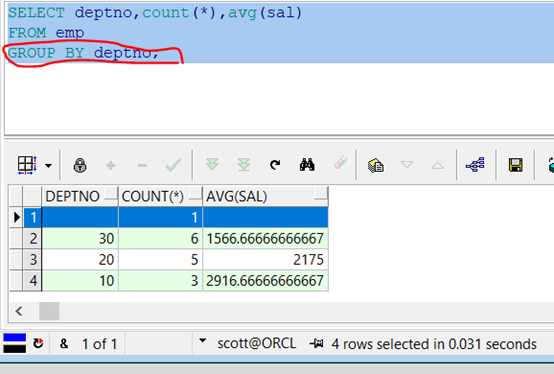Select the DEPTNO column header
Viewport: 554px width, 374px height.
click(x=80, y=196)
